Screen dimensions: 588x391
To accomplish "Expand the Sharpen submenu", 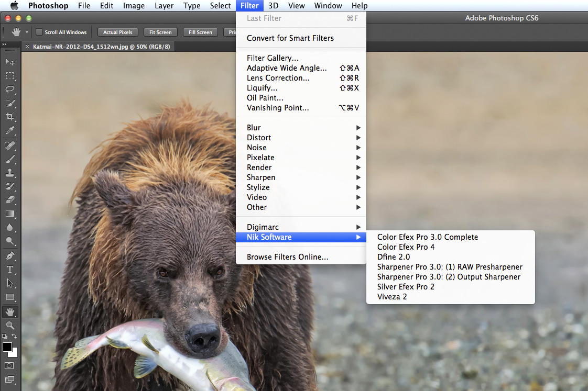I will pos(301,177).
